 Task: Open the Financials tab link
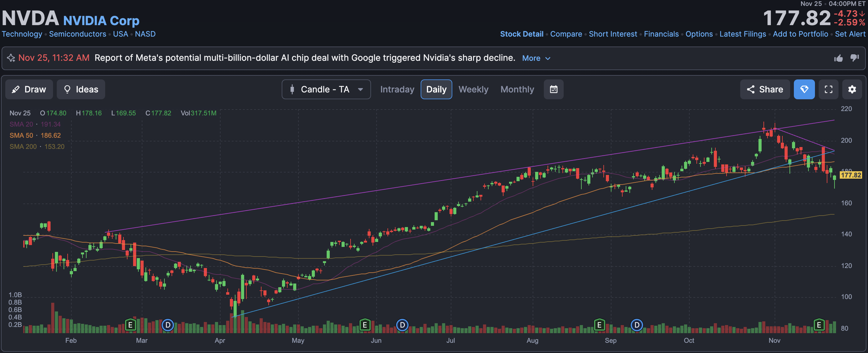[x=661, y=34]
